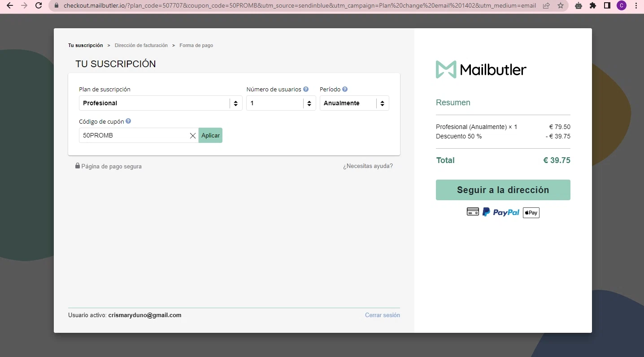Click the TU SUSCRIPCIÓN heading
Viewport: 644px width, 357px height.
(116, 64)
